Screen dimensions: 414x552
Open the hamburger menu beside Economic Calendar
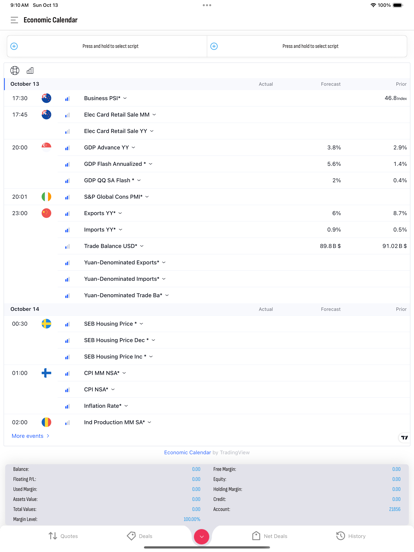14,20
